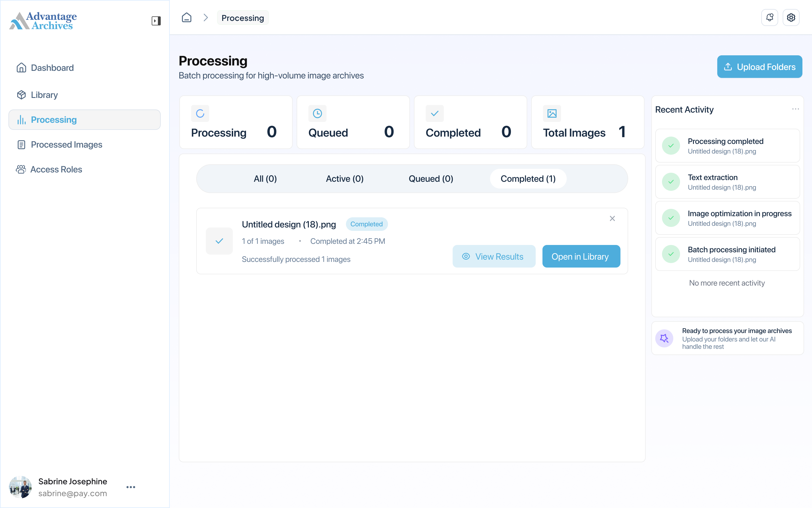
Task: Click the Completed status badge
Action: pos(367,224)
